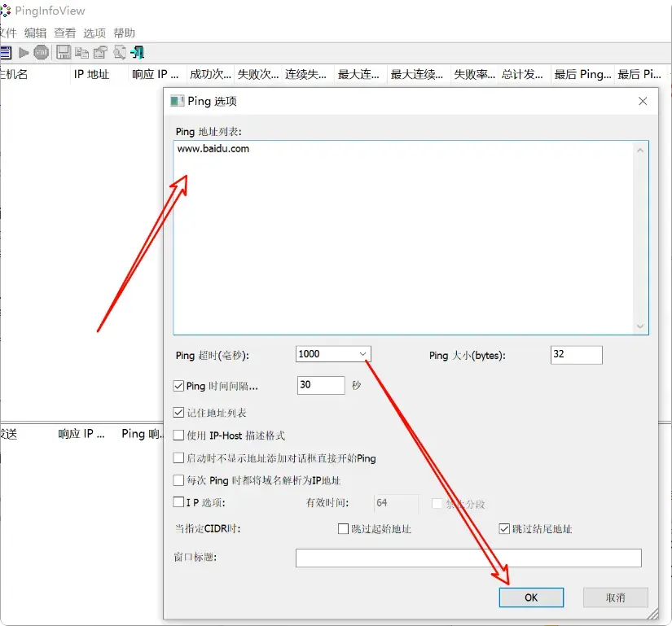Click the Stop Ping toolbar icon
Viewport: 672px width, 626px height.
[41, 53]
